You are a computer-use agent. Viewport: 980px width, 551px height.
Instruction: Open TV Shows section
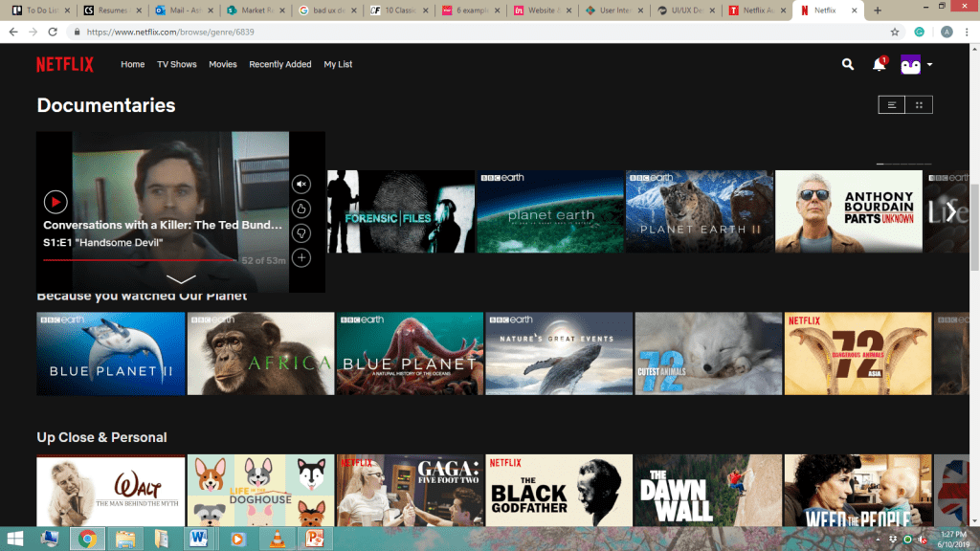point(177,64)
